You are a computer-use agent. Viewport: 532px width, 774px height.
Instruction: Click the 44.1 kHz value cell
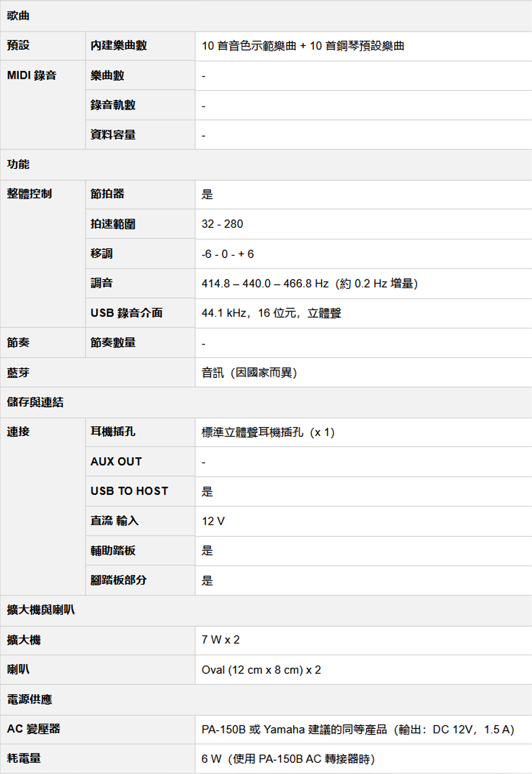pyautogui.click(x=271, y=313)
